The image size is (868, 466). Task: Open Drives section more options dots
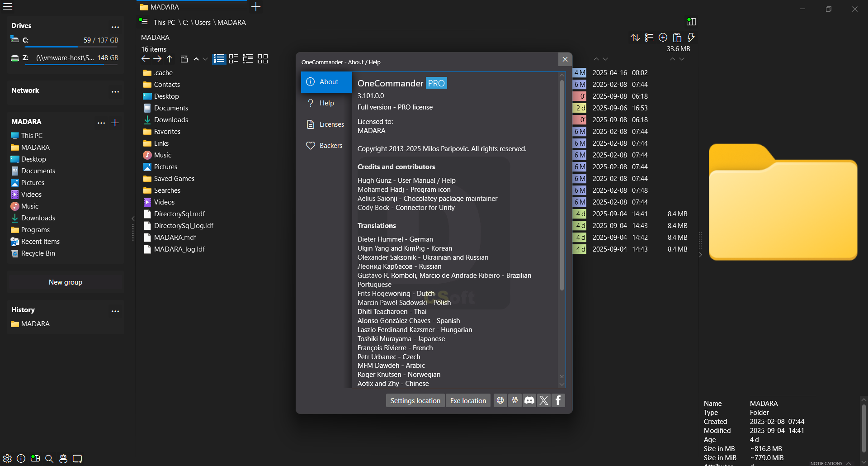115,27
